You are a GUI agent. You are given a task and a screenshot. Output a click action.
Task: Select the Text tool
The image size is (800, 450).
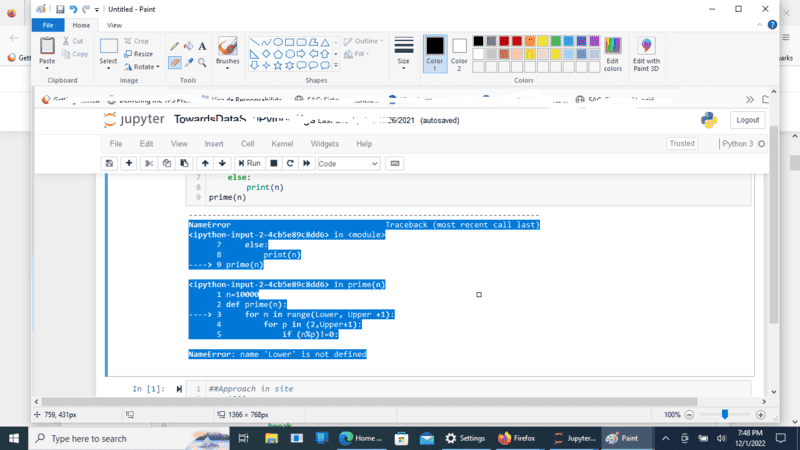pyautogui.click(x=202, y=46)
